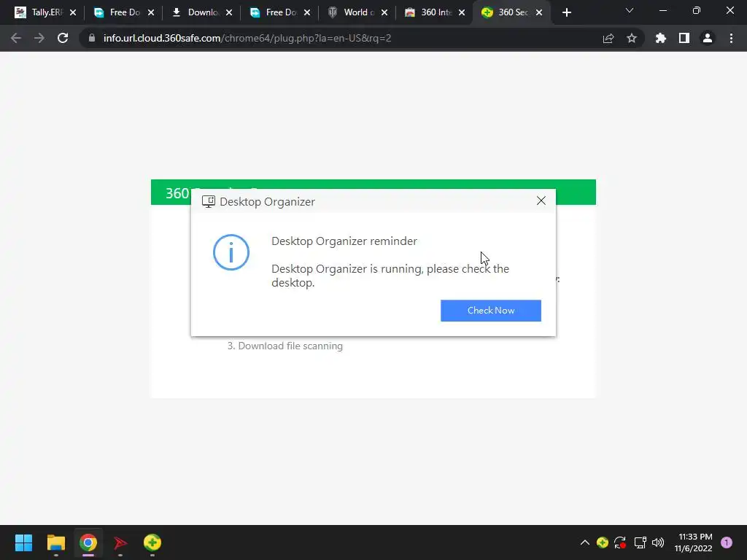Toggle the browser side panel
This screenshot has height=560, width=747.
(x=684, y=38)
